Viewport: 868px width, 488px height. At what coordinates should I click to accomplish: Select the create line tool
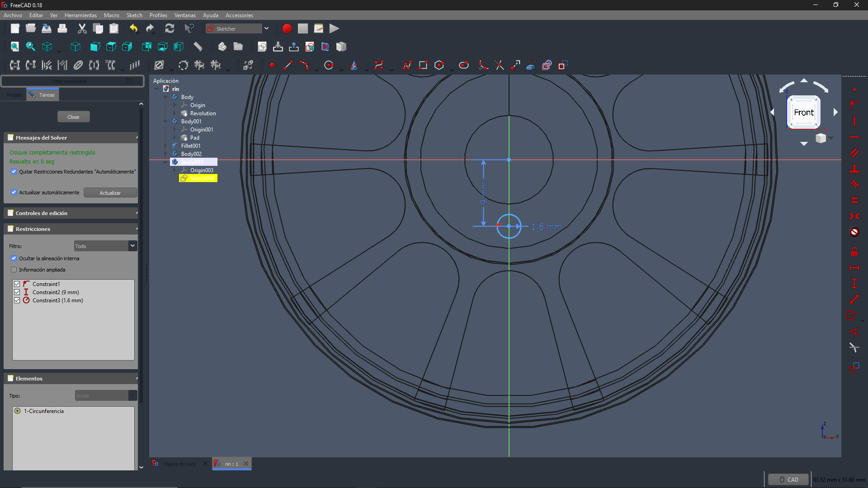tap(288, 66)
